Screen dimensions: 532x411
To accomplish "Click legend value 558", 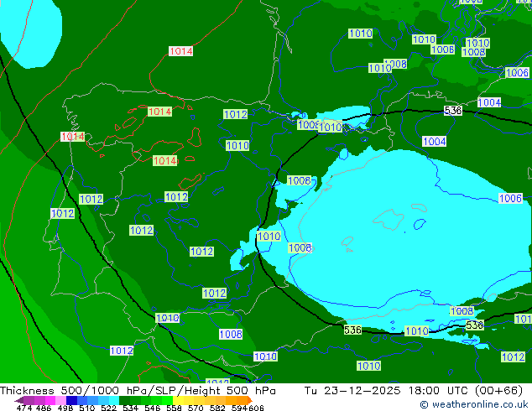I will click(x=174, y=408).
